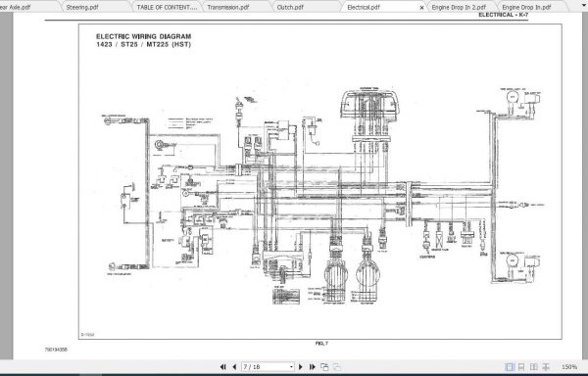Click the document number 790134358 in footer
The image size is (588, 376).
point(56,350)
